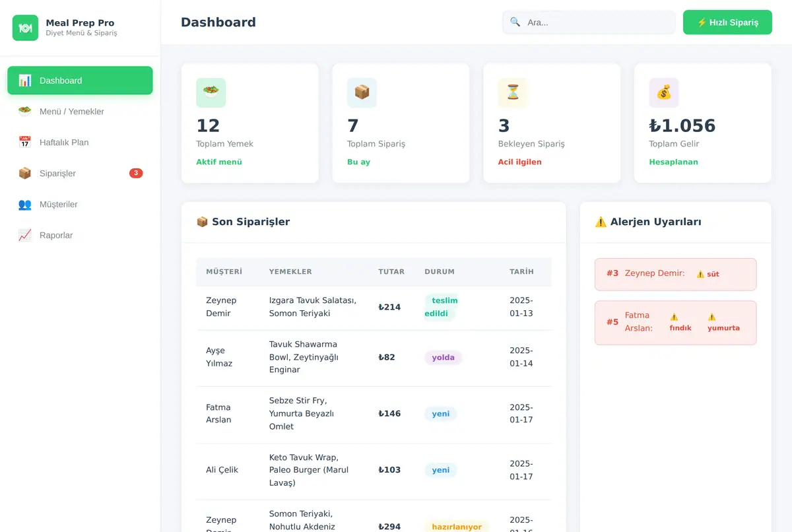Click the fındık allergen tag
The image size is (792, 532).
(x=680, y=322)
